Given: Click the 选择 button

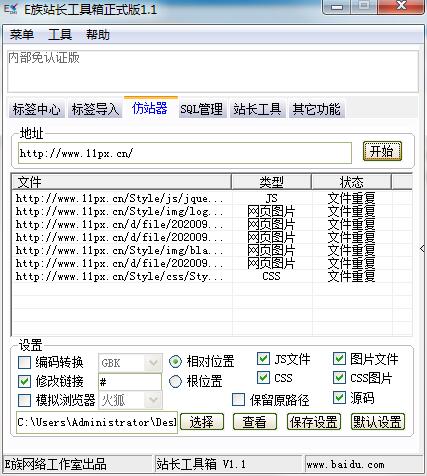Looking at the screenshot, I should pyautogui.click(x=202, y=422).
